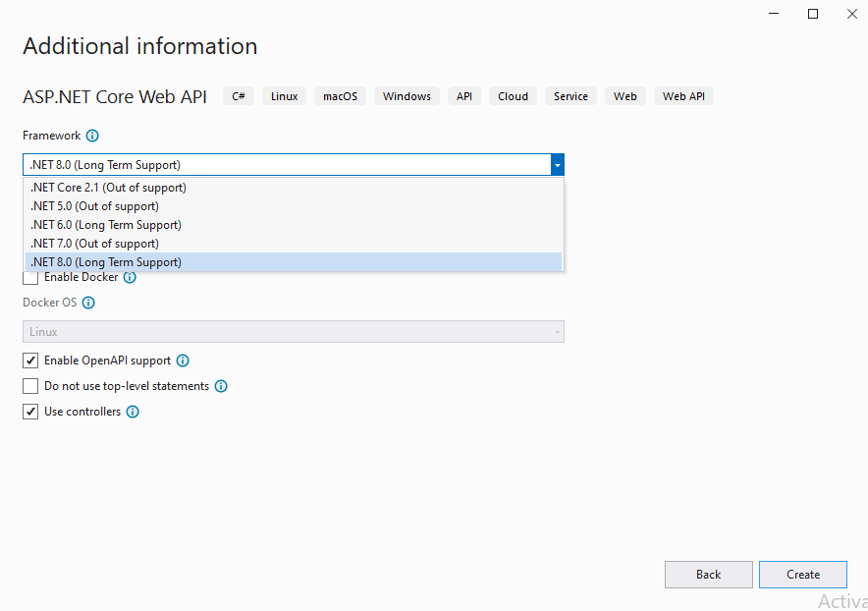
Task: Click the Windows tag
Action: [x=407, y=96]
